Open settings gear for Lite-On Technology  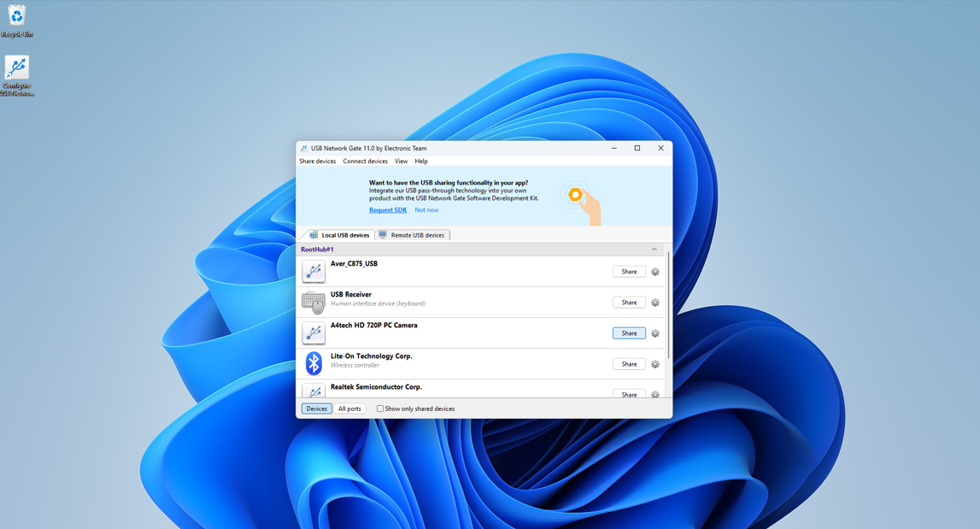[x=655, y=364]
